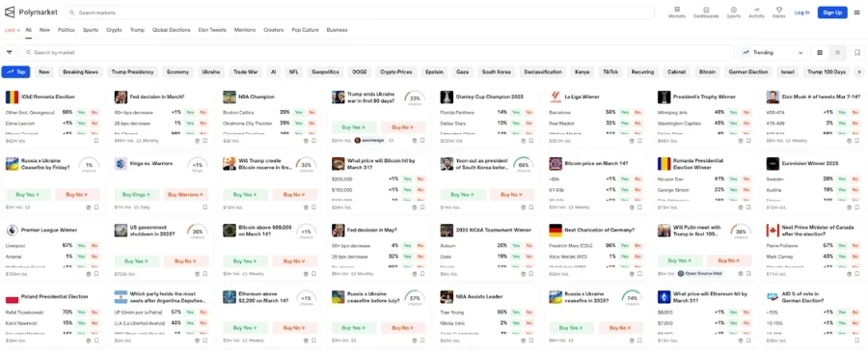The width and height of the screenshot is (868, 357).
Task: Open the Pop Culture tab
Action: click(x=305, y=30)
